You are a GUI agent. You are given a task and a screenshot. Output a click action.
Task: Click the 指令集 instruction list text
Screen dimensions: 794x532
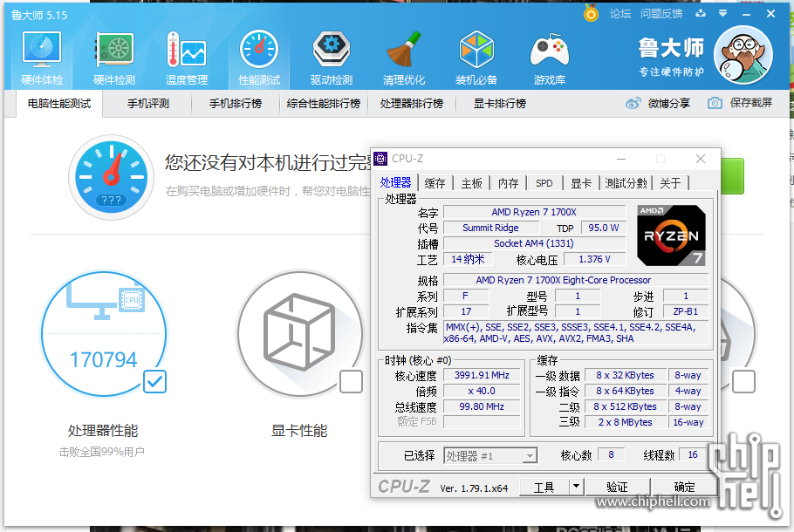[576, 333]
